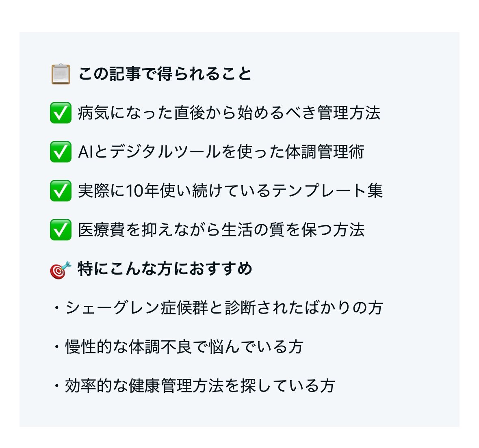Click the empty gray area below the last bullet
The width and height of the screenshot is (479, 448).
[239, 411]
